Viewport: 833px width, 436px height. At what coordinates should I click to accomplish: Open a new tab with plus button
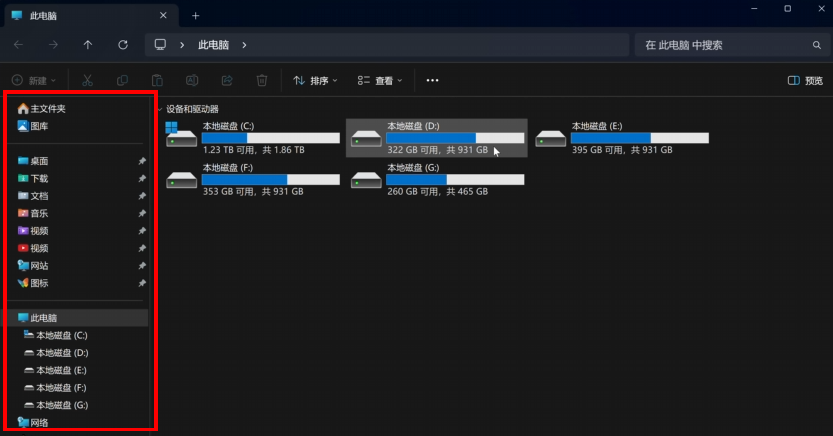click(196, 16)
